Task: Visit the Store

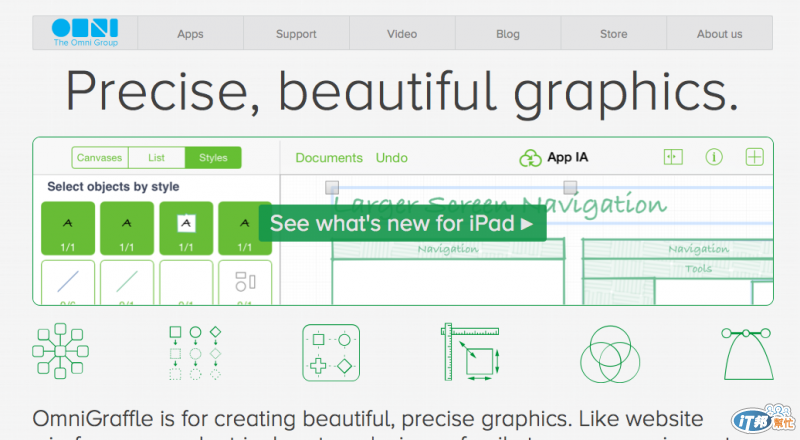Action: point(613,34)
